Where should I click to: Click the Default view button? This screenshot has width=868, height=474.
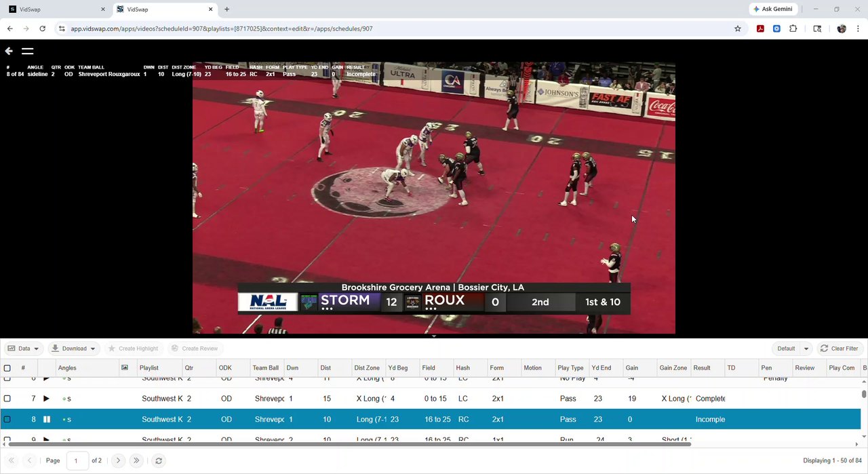pos(786,349)
